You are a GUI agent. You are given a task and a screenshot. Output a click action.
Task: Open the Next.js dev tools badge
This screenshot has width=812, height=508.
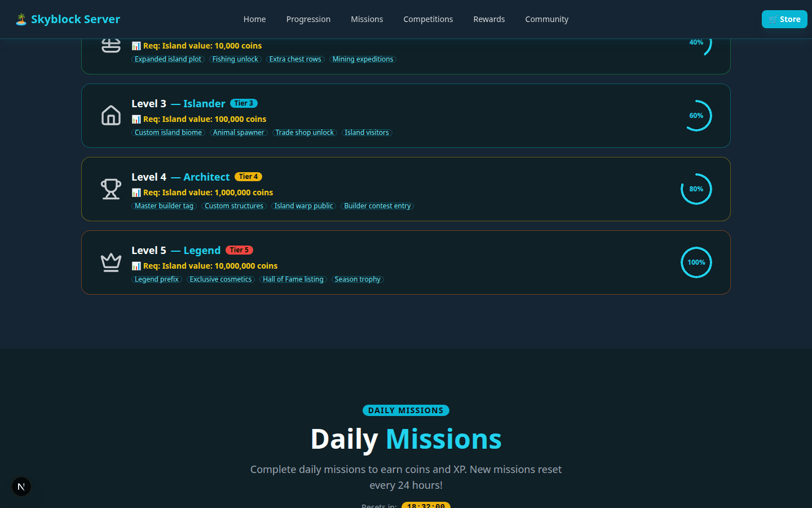coord(21,487)
